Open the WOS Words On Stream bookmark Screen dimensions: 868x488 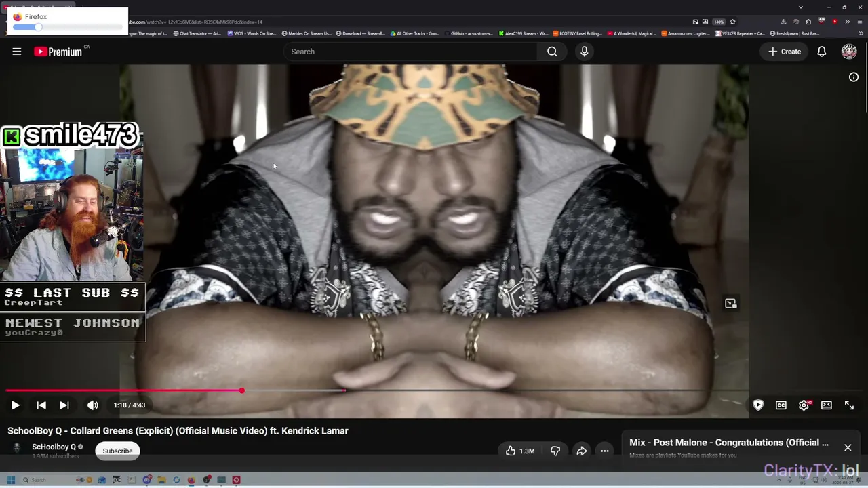[x=252, y=33]
